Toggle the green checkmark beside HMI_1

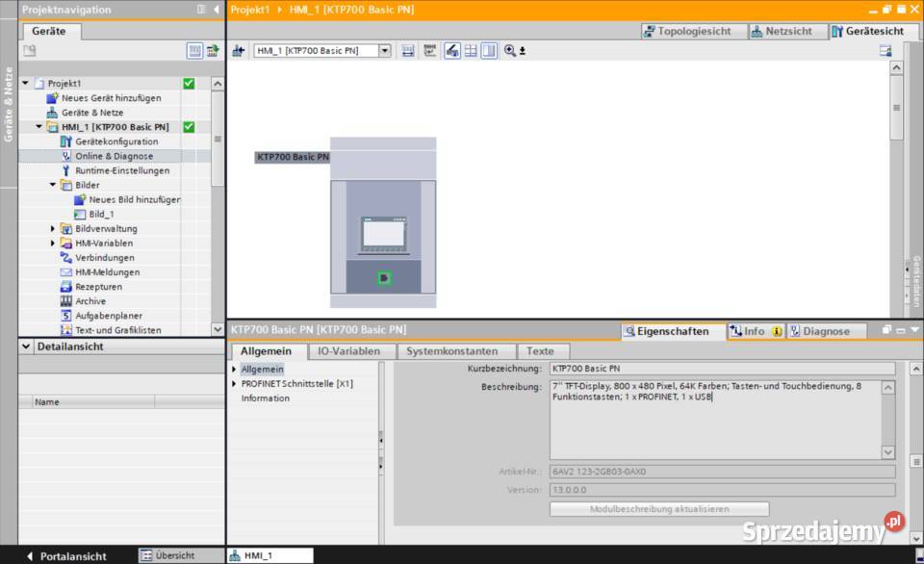[189, 127]
